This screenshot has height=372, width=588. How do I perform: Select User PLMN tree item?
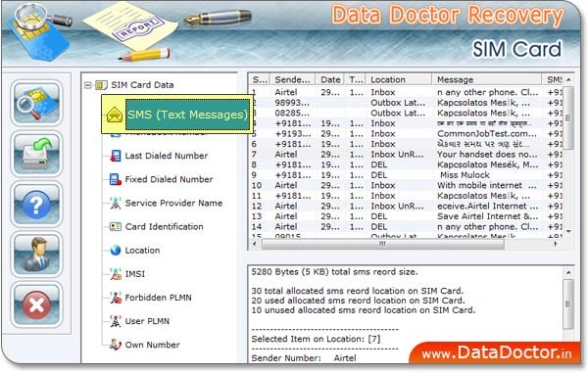pos(147,321)
